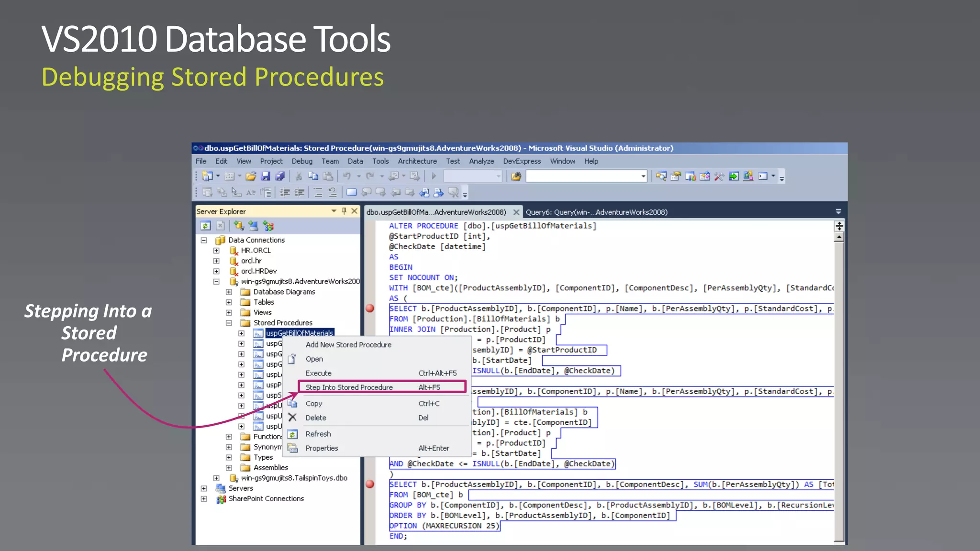Click the Find in Files binoculars icon

coord(516,176)
